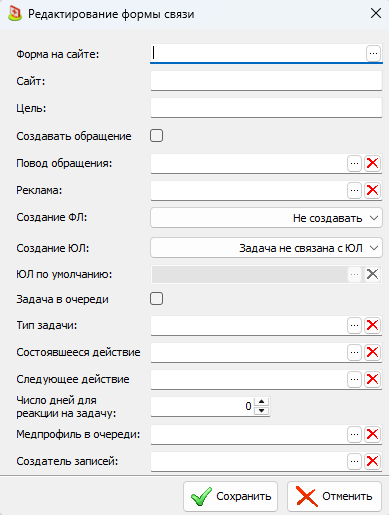This screenshot has width=389, height=515.
Task: Click the Создавать обращение label
Action: coord(74,136)
